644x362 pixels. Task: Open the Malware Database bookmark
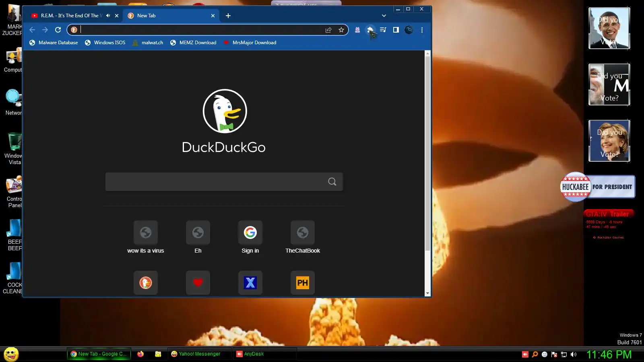(54, 43)
